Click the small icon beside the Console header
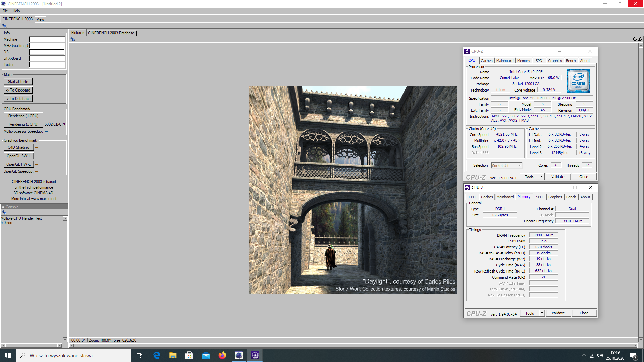This screenshot has height=362, width=644. point(3,207)
